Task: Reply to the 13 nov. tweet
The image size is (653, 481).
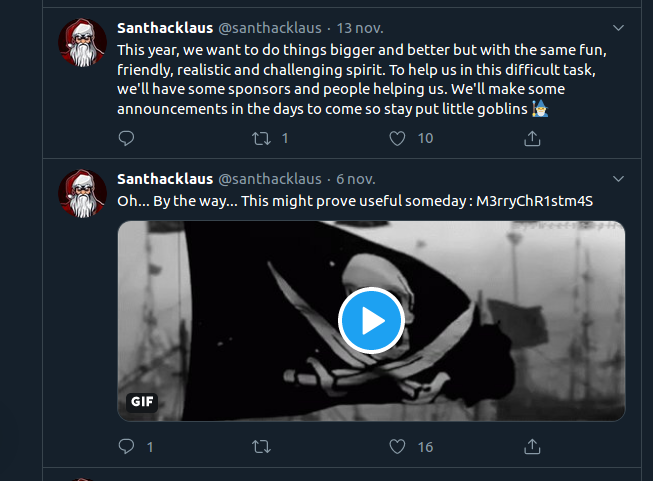Action: click(126, 138)
